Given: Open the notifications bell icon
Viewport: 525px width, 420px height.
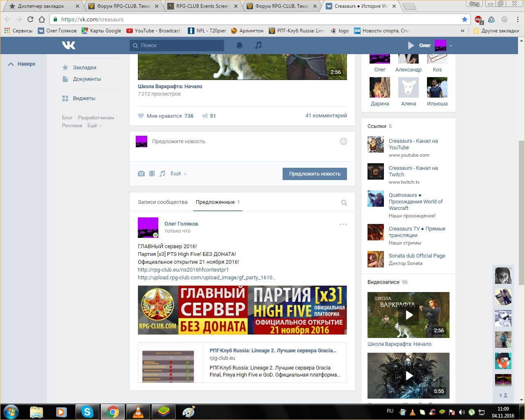Looking at the screenshot, I should pos(240,46).
